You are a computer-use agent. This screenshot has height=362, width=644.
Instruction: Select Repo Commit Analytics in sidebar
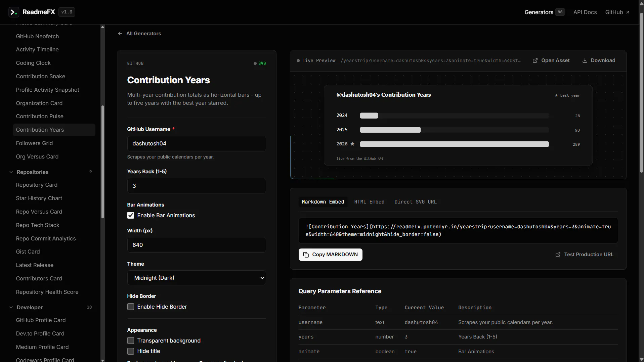[x=46, y=238]
